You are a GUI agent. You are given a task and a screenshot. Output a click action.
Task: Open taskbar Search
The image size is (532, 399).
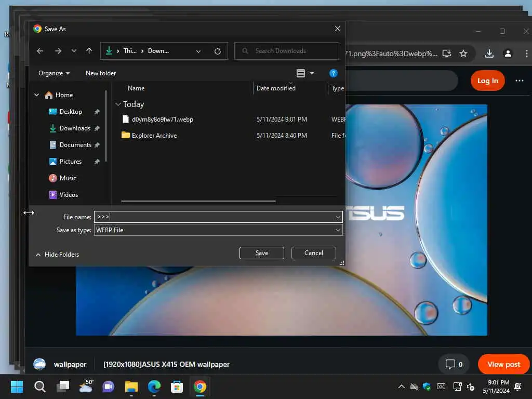click(x=39, y=387)
